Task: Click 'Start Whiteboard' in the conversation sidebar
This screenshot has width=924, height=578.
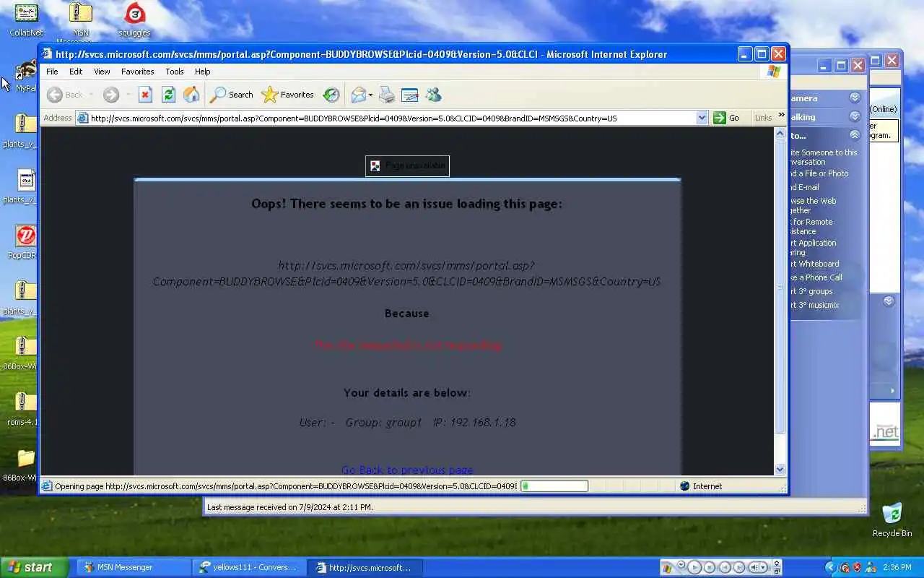Action: click(x=815, y=264)
